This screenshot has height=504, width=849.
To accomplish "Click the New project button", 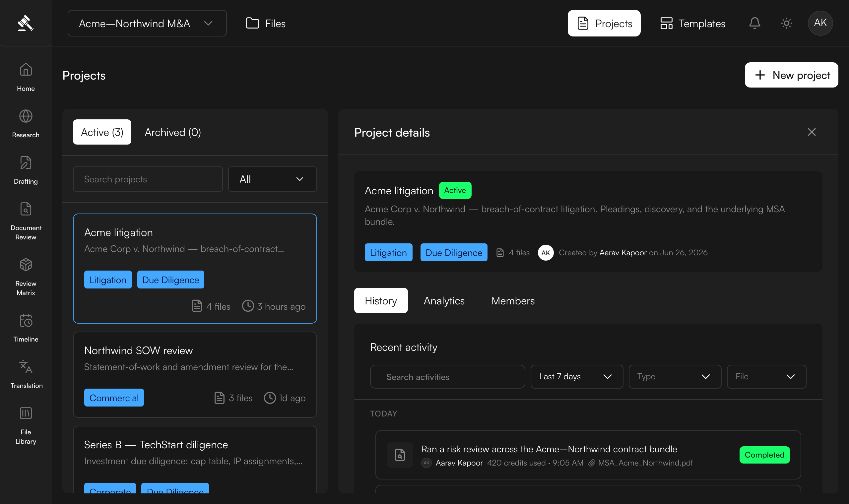I will point(791,75).
